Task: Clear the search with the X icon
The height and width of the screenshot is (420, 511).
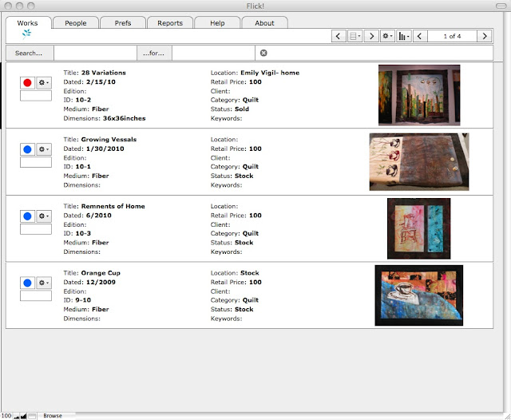Action: tap(263, 53)
